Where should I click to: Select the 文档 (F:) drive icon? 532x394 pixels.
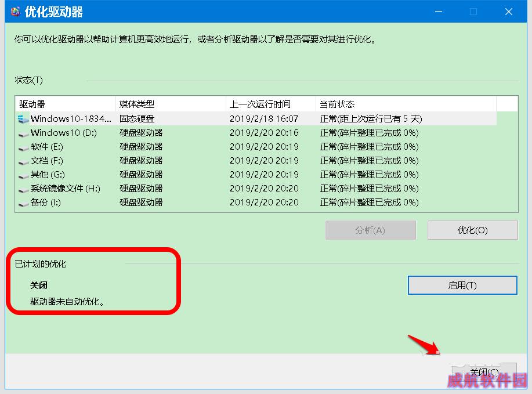[x=23, y=161]
